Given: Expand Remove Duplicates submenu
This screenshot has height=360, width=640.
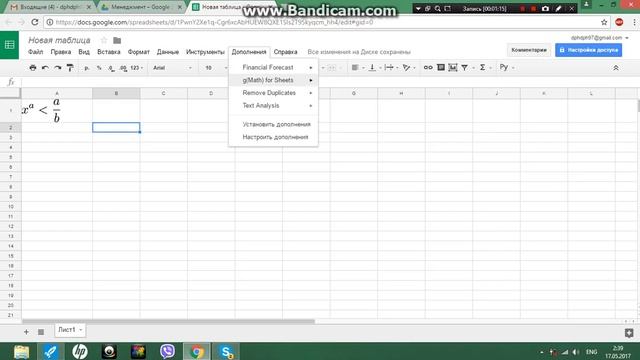Looking at the screenshot, I should coord(273,93).
